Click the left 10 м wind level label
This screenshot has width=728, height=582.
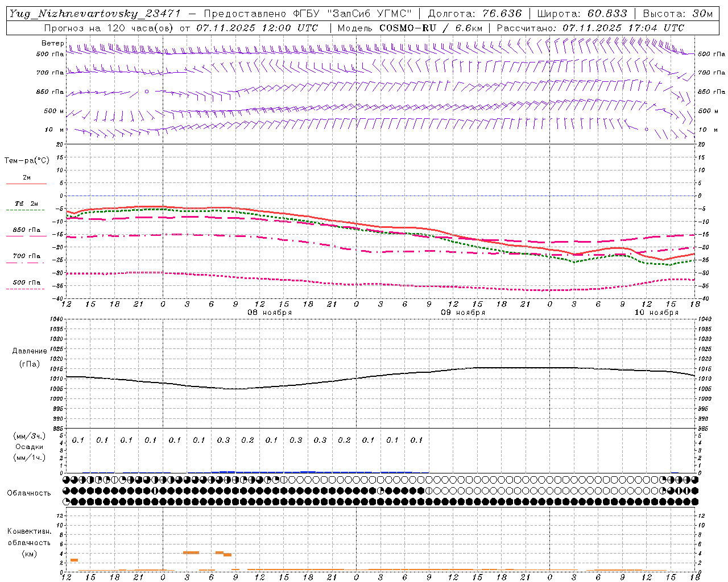coord(54,130)
